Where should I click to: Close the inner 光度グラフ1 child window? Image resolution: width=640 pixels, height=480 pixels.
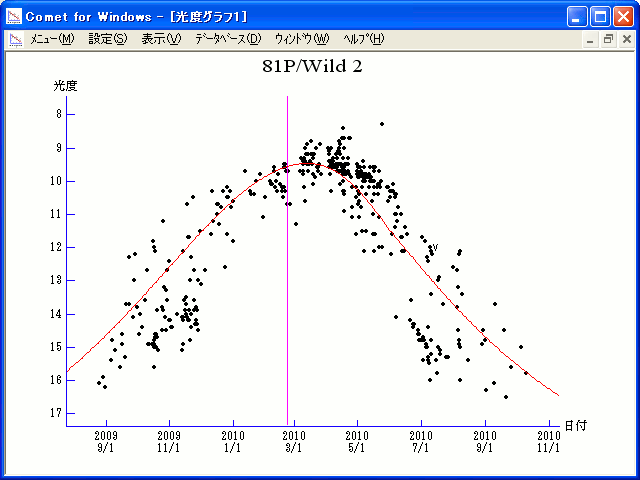[627, 40]
